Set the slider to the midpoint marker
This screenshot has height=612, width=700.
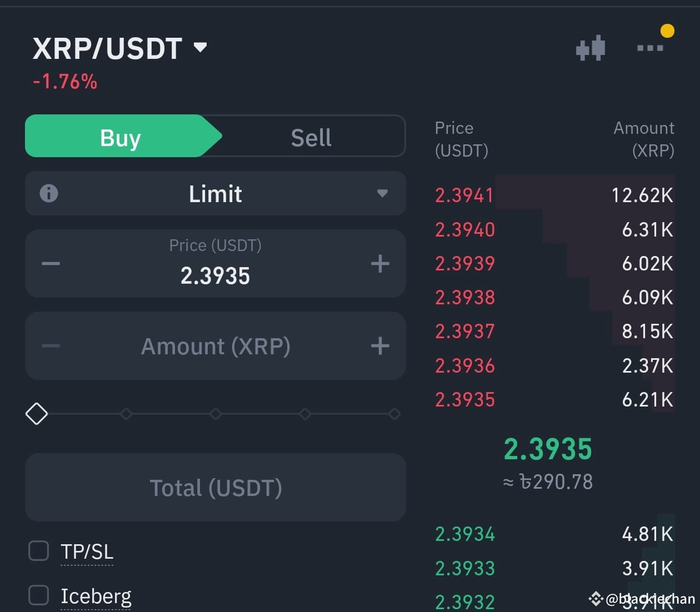point(216,414)
